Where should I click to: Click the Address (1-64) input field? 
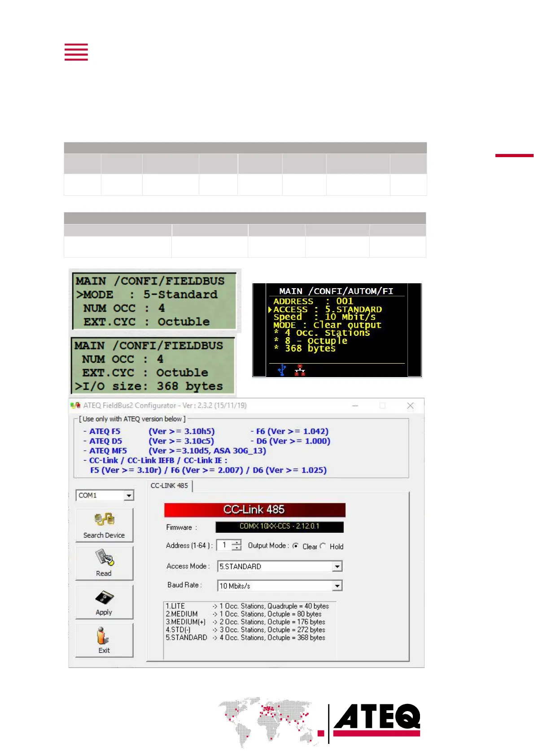[224, 545]
